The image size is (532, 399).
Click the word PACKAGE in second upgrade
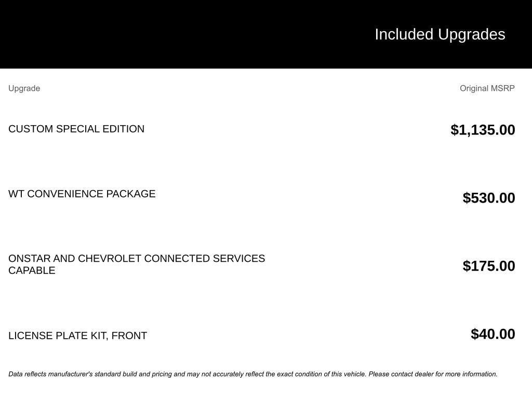131,194
